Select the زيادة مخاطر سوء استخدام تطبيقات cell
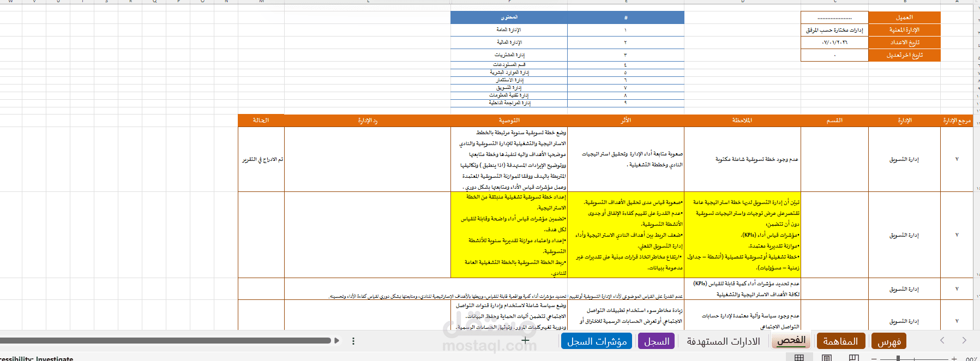 [626, 315]
